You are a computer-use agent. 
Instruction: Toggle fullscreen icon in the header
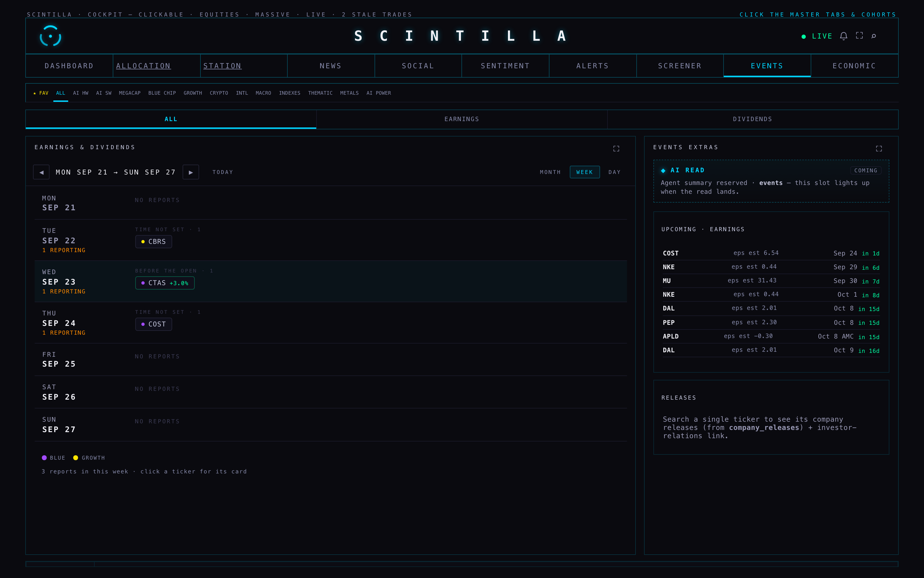point(859,36)
